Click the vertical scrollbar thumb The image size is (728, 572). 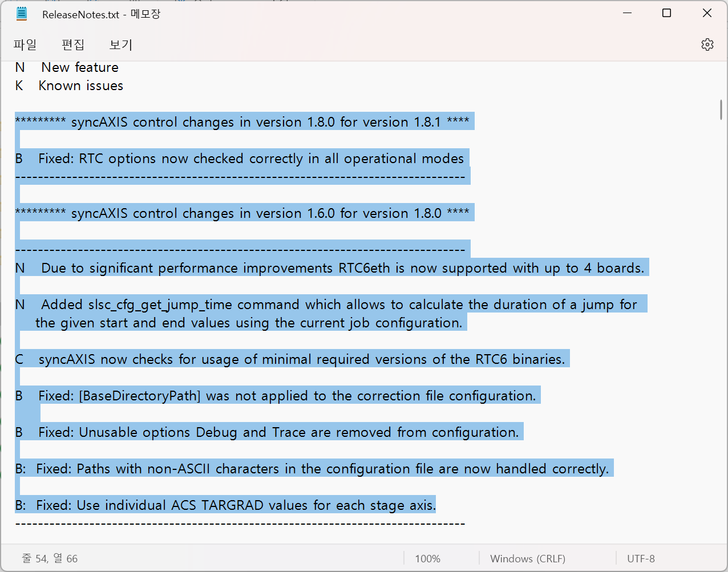(721, 109)
